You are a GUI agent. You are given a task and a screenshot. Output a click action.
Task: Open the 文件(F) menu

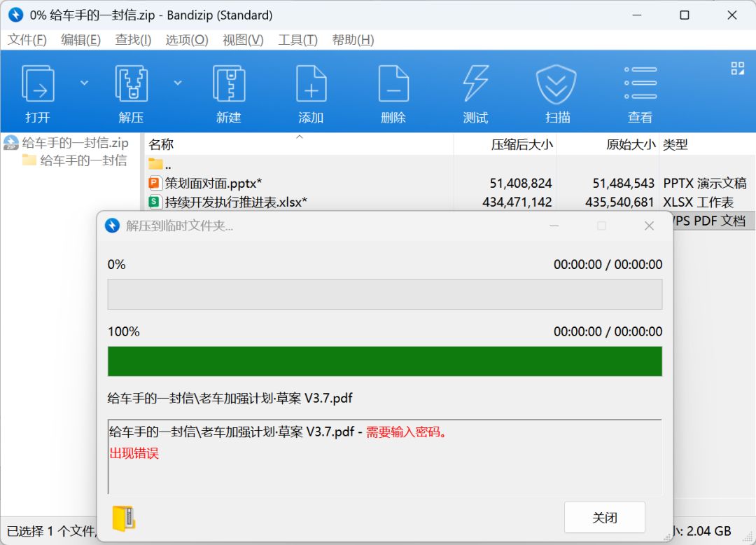pyautogui.click(x=27, y=39)
